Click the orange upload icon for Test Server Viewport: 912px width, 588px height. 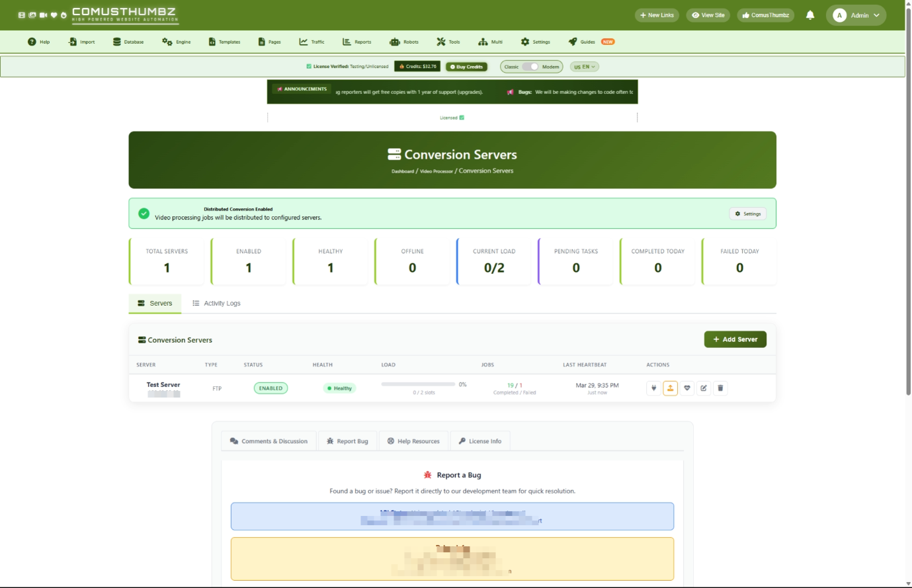coord(670,388)
